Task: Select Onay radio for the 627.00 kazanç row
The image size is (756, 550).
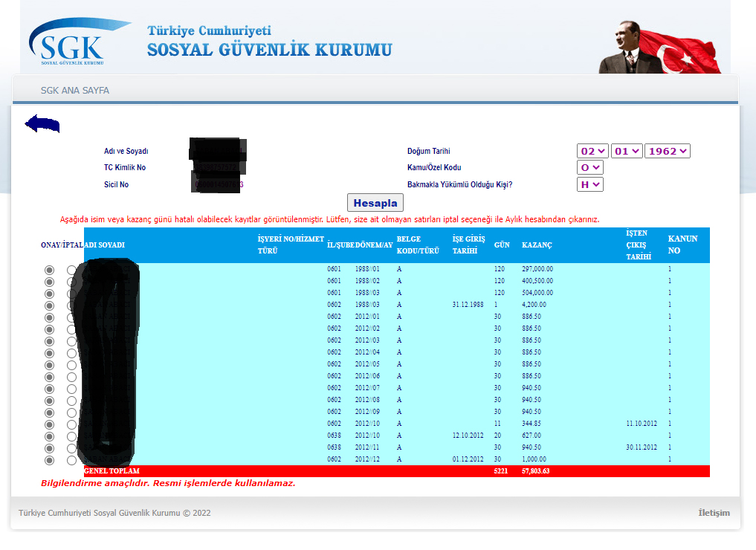Action: point(50,436)
